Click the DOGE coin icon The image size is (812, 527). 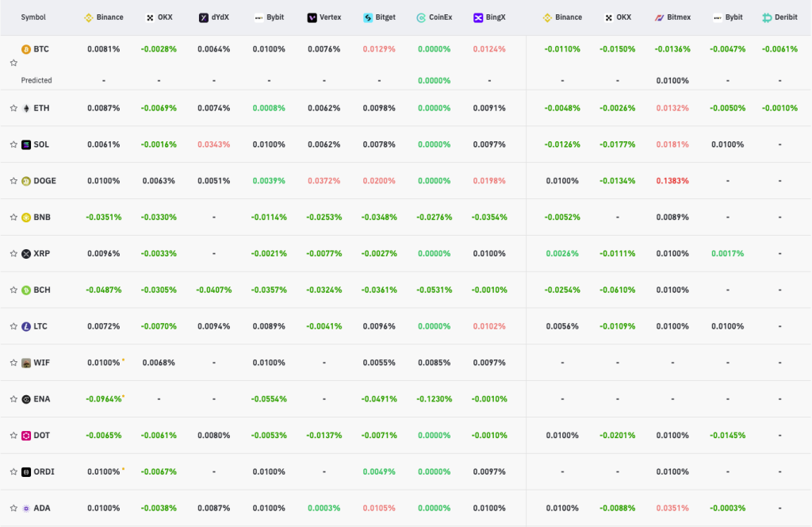(x=26, y=181)
